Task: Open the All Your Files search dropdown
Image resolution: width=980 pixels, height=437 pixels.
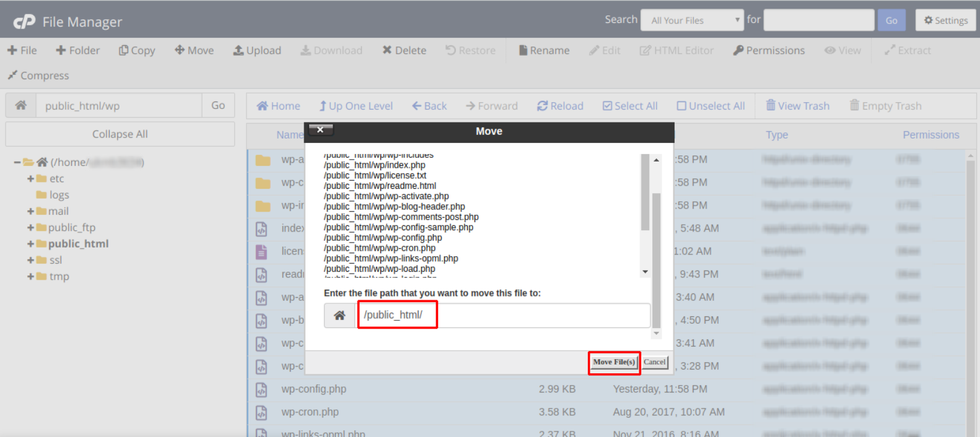Action: 692,20
